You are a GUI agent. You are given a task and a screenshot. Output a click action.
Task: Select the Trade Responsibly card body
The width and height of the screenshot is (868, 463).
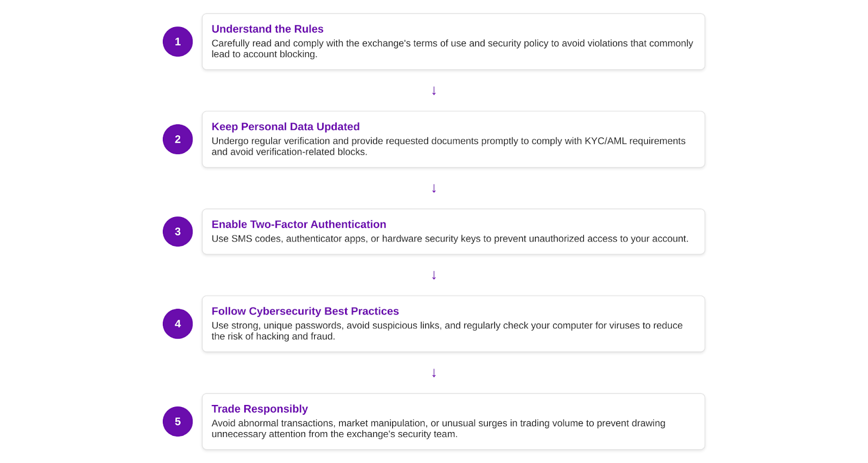point(454,422)
